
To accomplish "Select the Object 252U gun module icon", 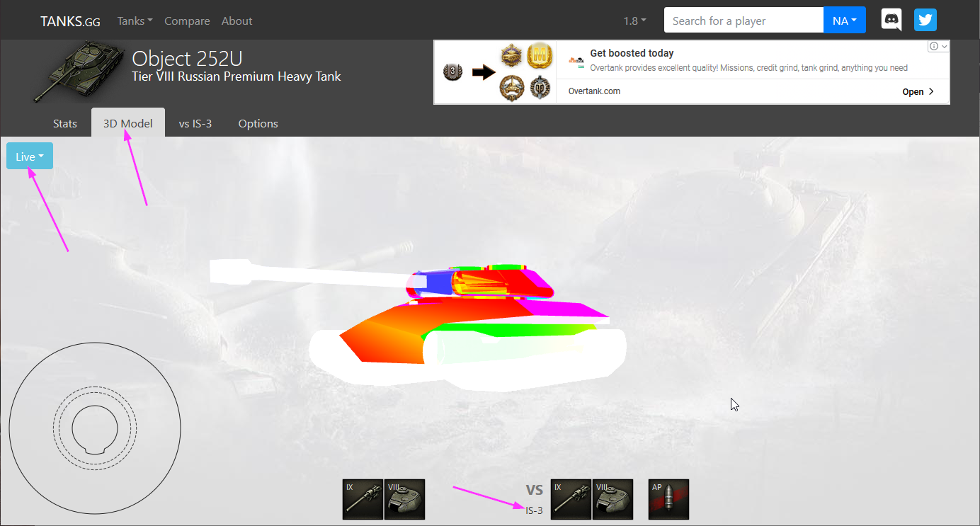I will (x=363, y=499).
